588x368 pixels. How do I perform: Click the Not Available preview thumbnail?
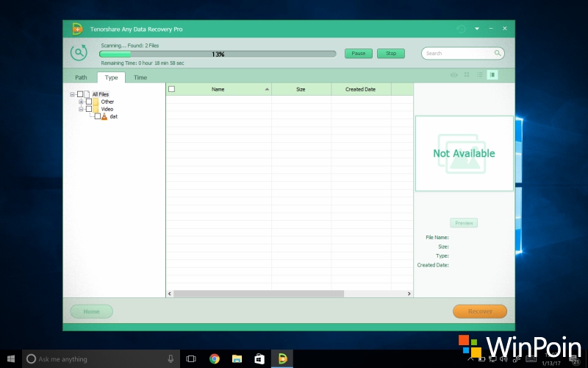(465, 154)
